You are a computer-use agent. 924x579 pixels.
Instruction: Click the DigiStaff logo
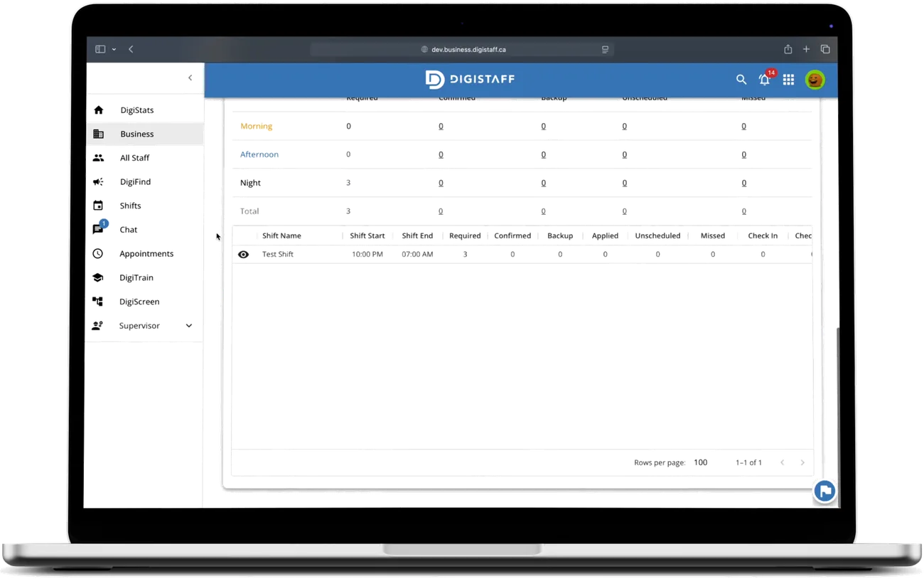pyautogui.click(x=470, y=79)
